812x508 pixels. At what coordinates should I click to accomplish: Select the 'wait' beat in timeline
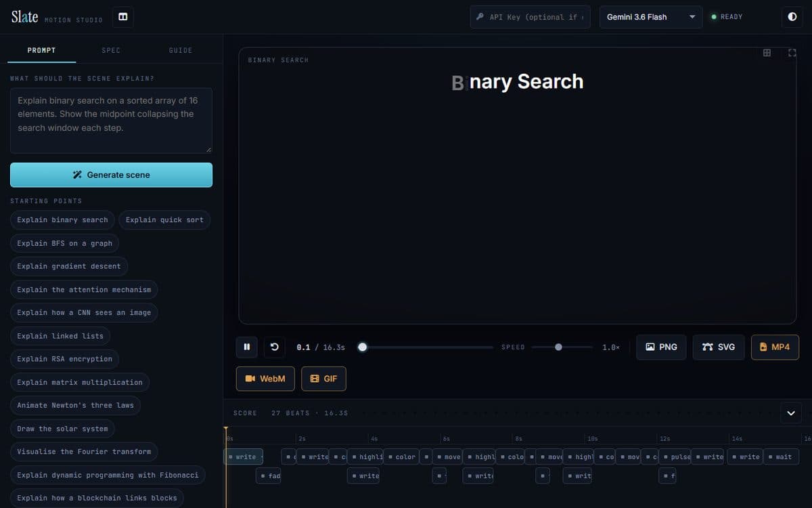click(x=780, y=457)
